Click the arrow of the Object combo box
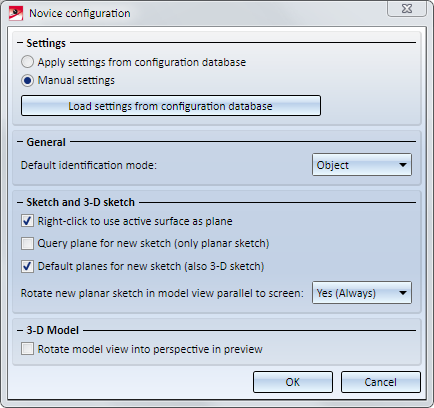Screen dimensions: 434x408 (403, 165)
